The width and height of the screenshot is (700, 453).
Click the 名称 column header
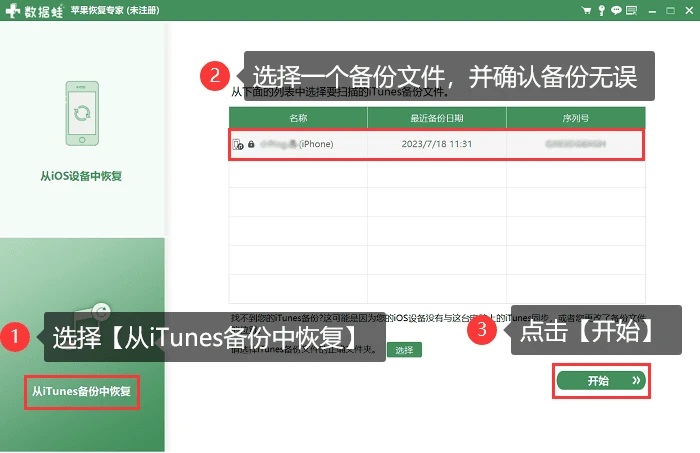tap(298, 118)
